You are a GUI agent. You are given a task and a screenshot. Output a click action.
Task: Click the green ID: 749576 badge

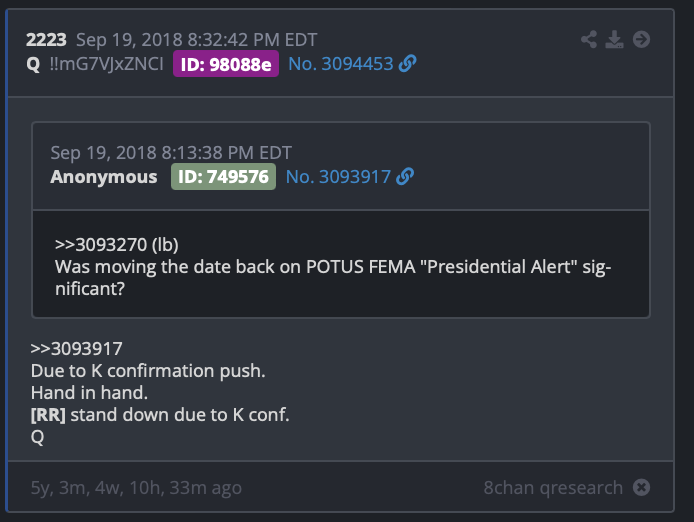tap(223, 177)
